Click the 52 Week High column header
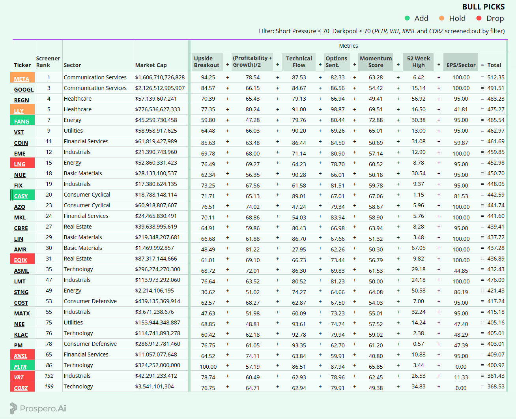 pyautogui.click(x=418, y=62)
